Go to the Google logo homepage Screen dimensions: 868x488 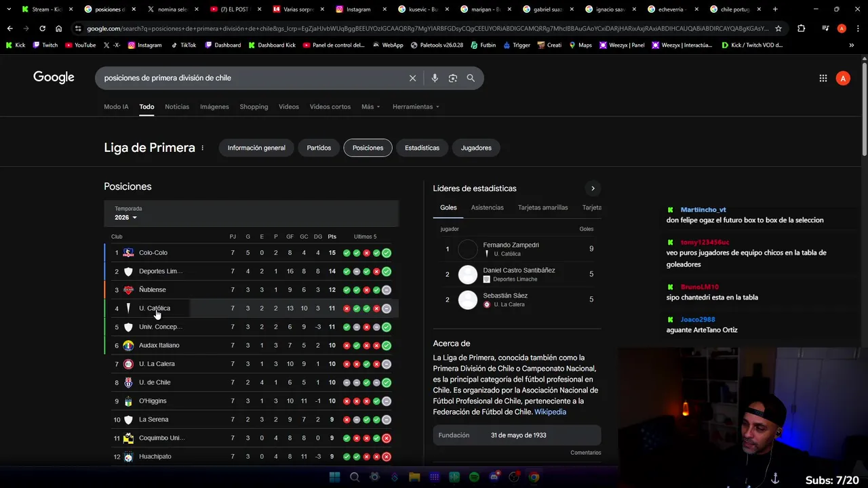pyautogui.click(x=54, y=77)
